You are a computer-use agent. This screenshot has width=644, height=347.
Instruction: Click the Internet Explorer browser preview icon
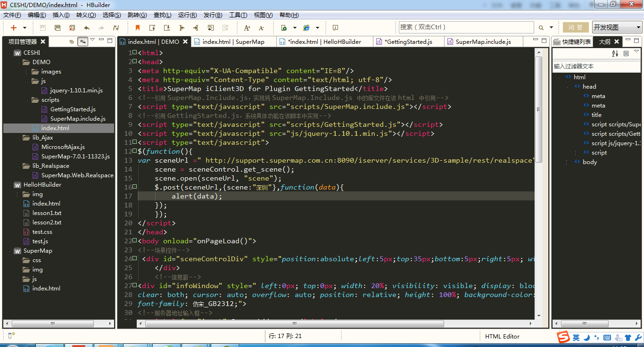[x=306, y=28]
